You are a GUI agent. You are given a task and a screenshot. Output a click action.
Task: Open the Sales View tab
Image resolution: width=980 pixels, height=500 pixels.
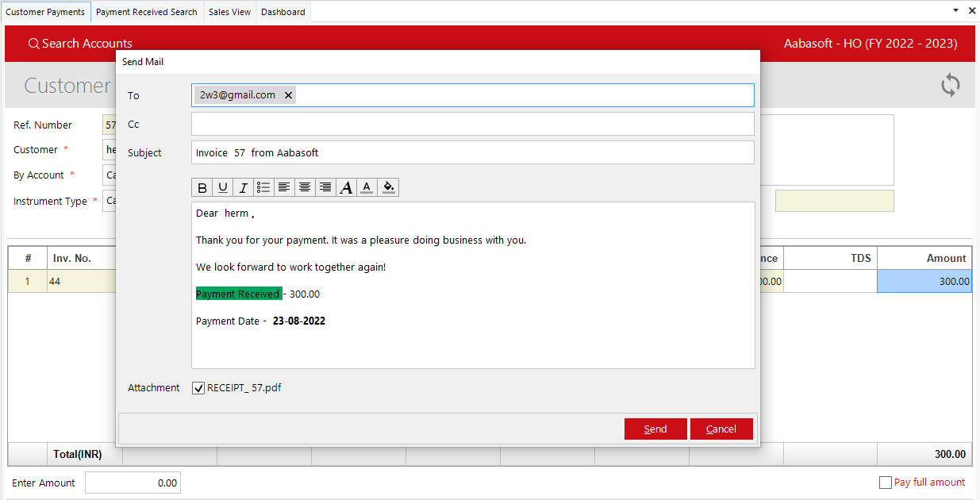click(230, 12)
